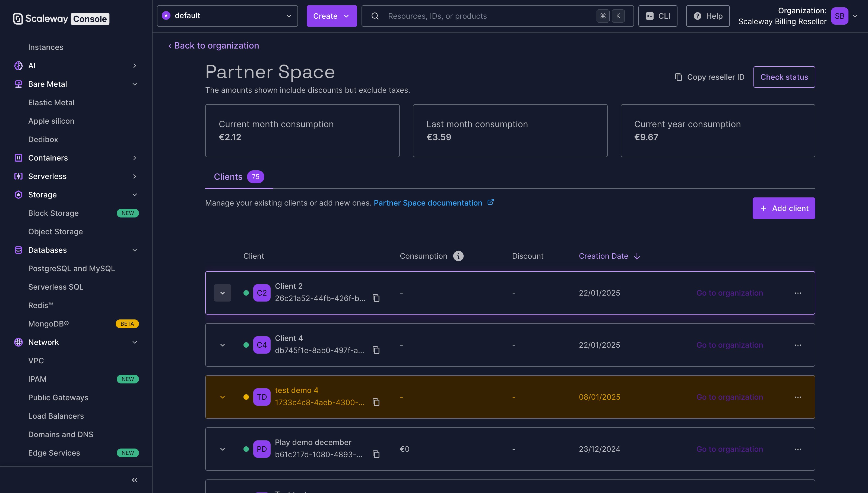Viewport: 868px width, 493px height.
Task: Open more actions for test demo 4
Action: [798, 397]
